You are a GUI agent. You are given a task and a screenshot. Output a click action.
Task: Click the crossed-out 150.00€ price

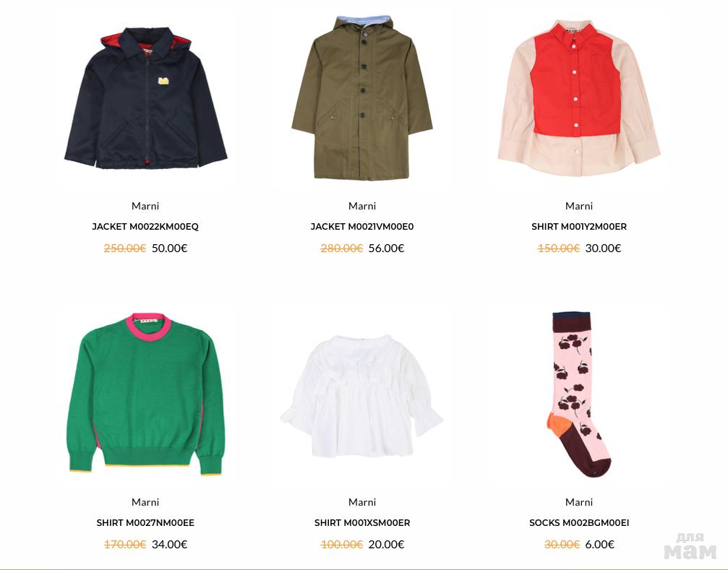point(559,248)
